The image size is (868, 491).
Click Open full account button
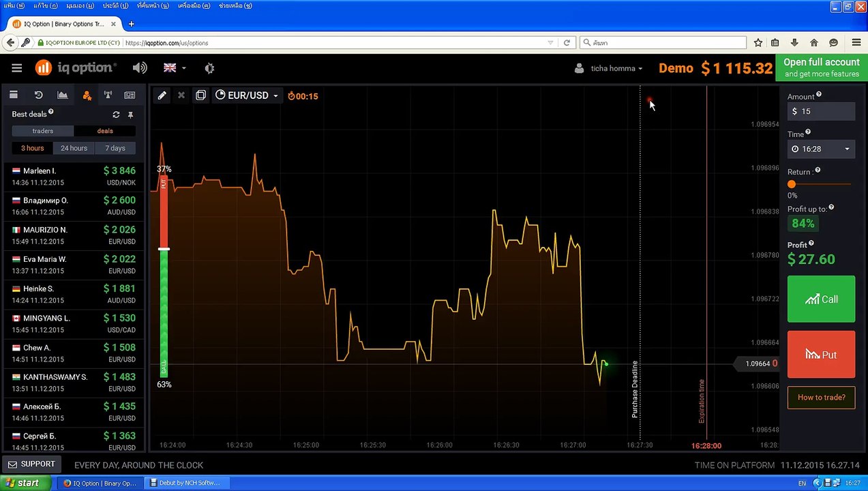point(822,68)
